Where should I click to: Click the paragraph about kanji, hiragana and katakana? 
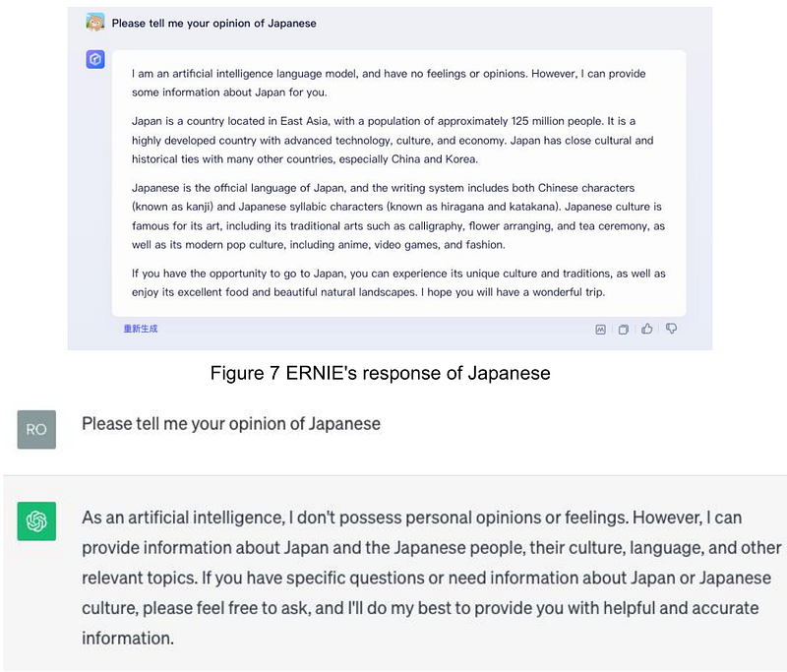coord(398,216)
